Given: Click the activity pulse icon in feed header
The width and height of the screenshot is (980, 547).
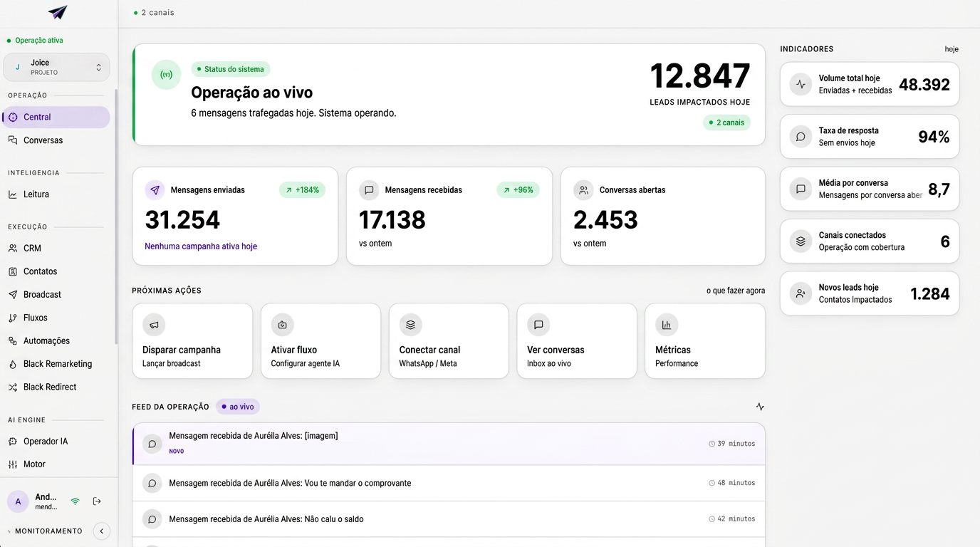Looking at the screenshot, I should coord(760,407).
